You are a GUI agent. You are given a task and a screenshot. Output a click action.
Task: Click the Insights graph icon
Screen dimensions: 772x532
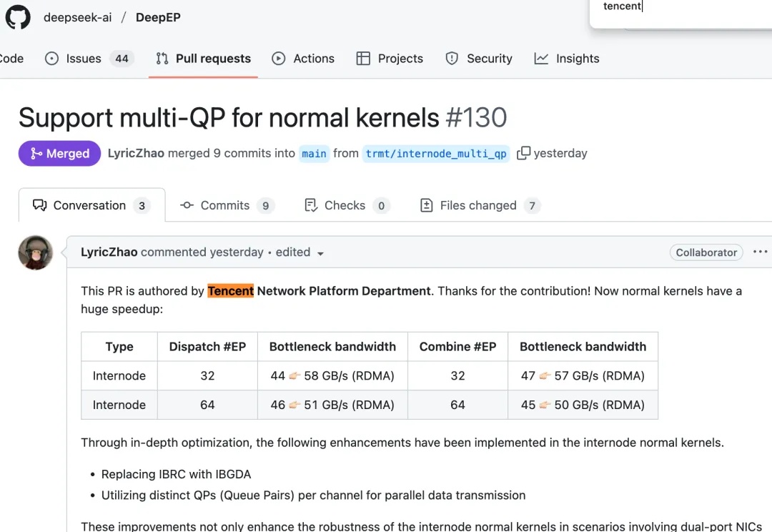click(x=541, y=59)
